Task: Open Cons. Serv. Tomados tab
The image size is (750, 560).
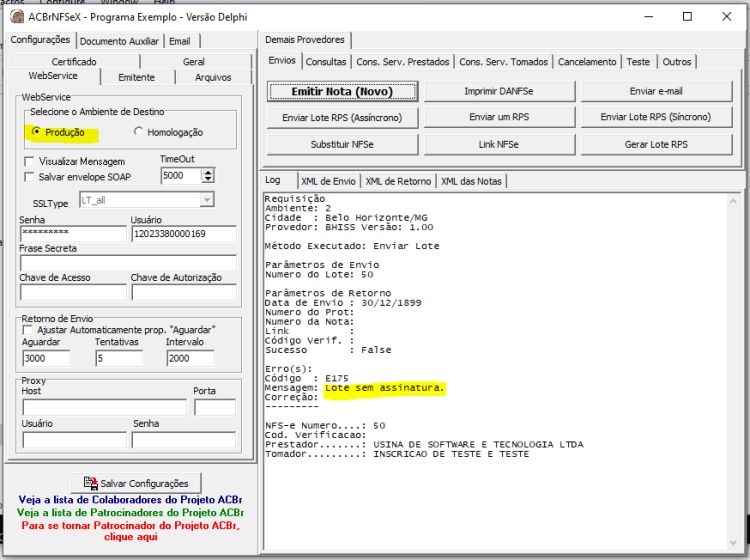Action: [504, 62]
